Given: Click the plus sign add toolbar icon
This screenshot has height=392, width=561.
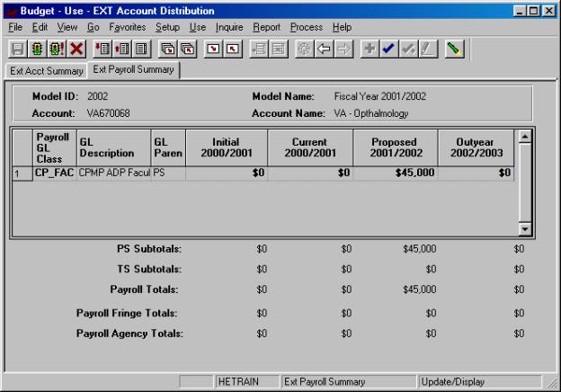Looking at the screenshot, I should [369, 49].
